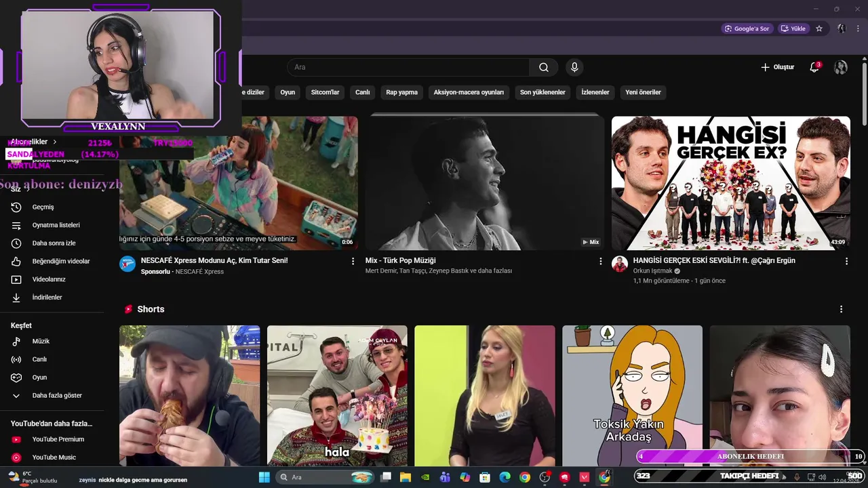Click the Oluştur create button

(777, 67)
